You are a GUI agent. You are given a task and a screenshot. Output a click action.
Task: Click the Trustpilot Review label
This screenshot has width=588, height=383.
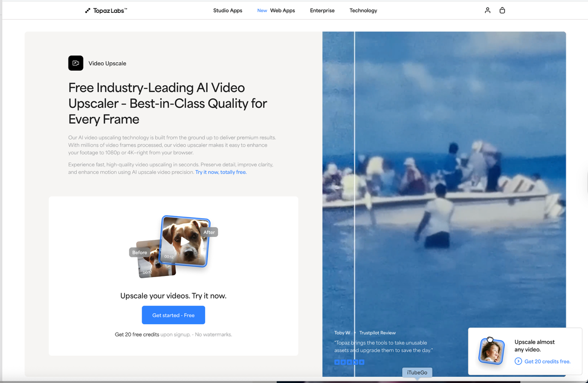pyautogui.click(x=377, y=333)
